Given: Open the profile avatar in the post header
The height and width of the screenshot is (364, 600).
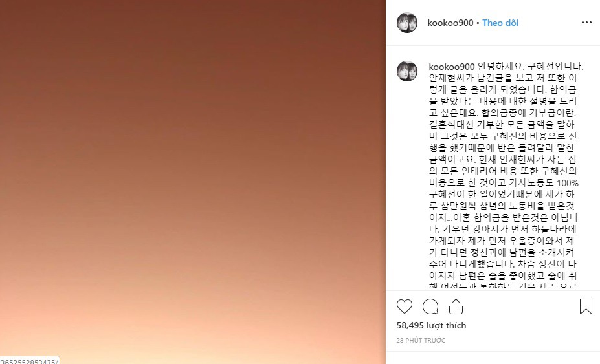Looking at the screenshot, I should click(406, 23).
